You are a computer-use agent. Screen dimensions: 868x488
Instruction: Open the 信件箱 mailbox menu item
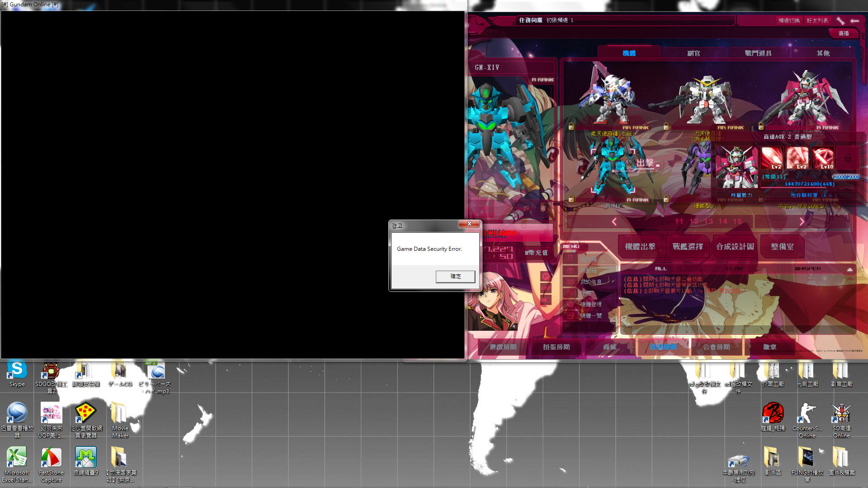point(588,259)
